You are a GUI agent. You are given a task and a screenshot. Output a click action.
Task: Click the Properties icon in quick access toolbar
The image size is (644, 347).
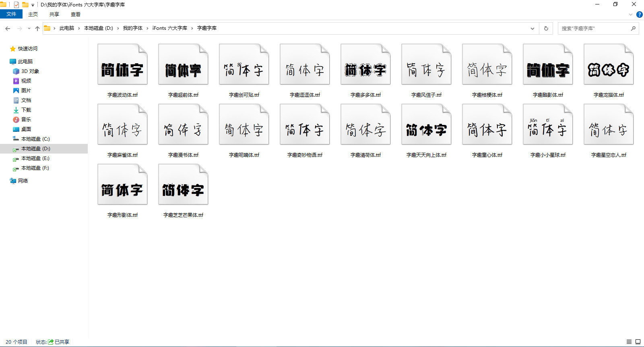coord(17,5)
